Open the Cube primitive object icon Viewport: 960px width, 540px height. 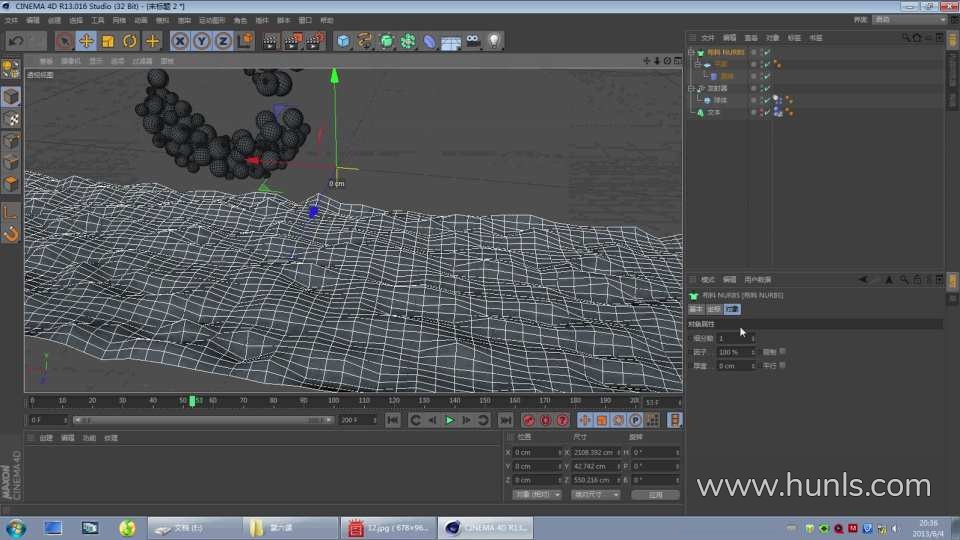point(343,41)
